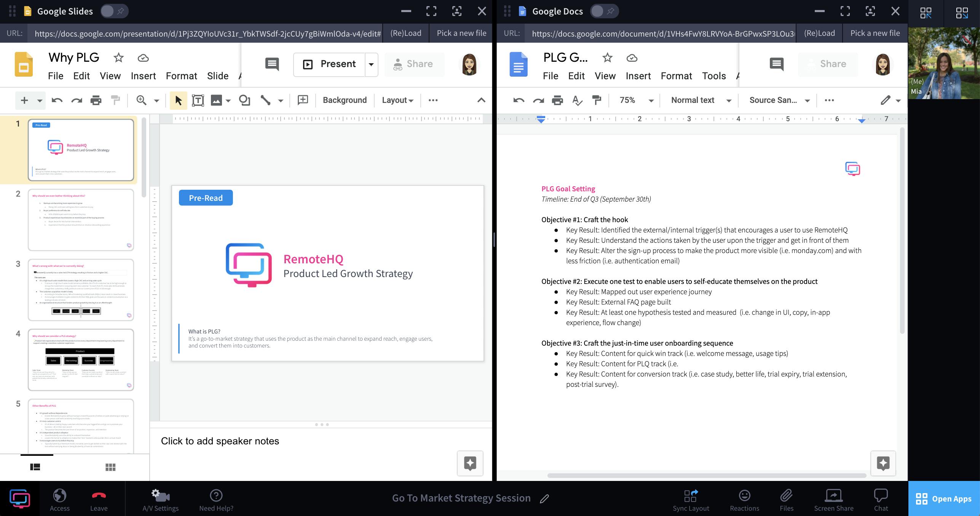Click the Open Apps button
Image resolution: width=980 pixels, height=516 pixels.
pyautogui.click(x=944, y=498)
